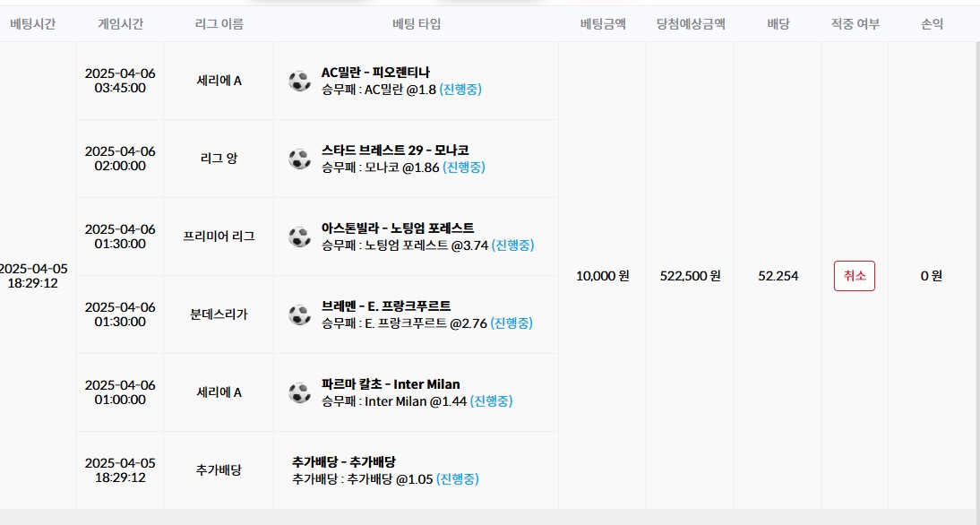The height and width of the screenshot is (525, 980).
Task: Click the 522,500 원 expected winnings amount
Action: click(x=690, y=276)
